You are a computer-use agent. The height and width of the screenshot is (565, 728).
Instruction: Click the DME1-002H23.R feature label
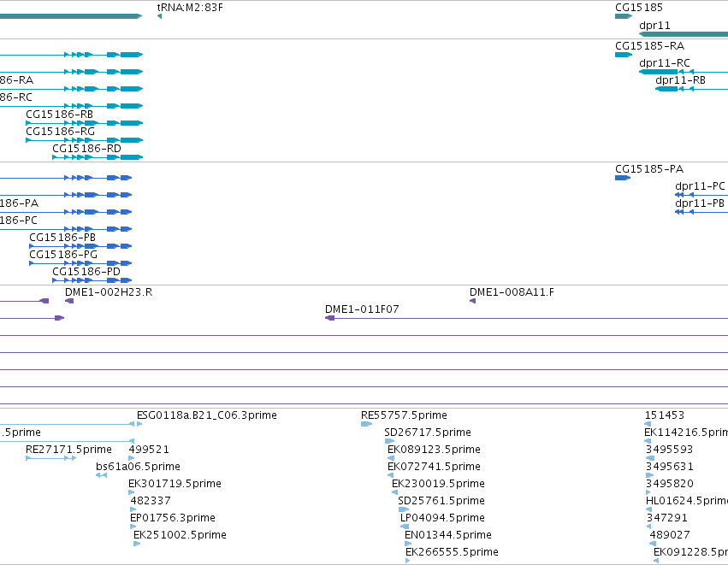pyautogui.click(x=109, y=292)
